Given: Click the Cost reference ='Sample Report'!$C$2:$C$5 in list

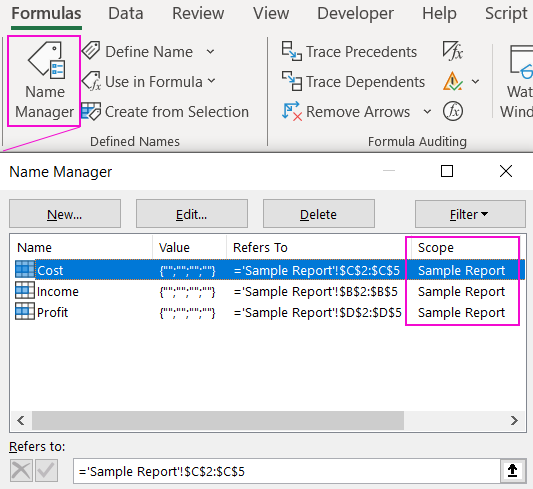Looking at the screenshot, I should coord(317,270).
